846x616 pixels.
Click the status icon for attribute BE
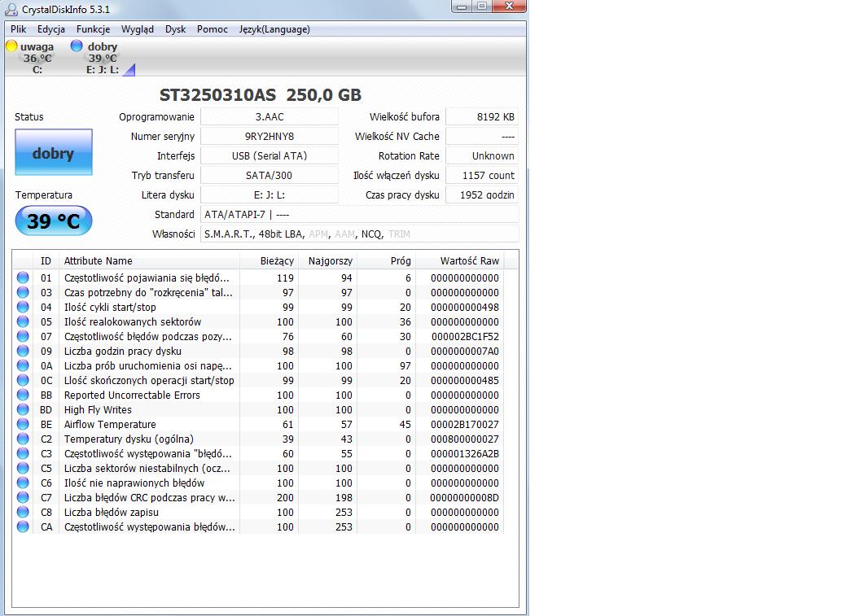(x=23, y=424)
